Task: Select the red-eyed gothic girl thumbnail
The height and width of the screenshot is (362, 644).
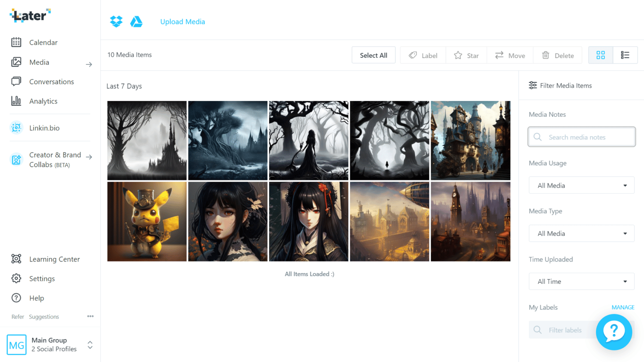Action: point(309,222)
